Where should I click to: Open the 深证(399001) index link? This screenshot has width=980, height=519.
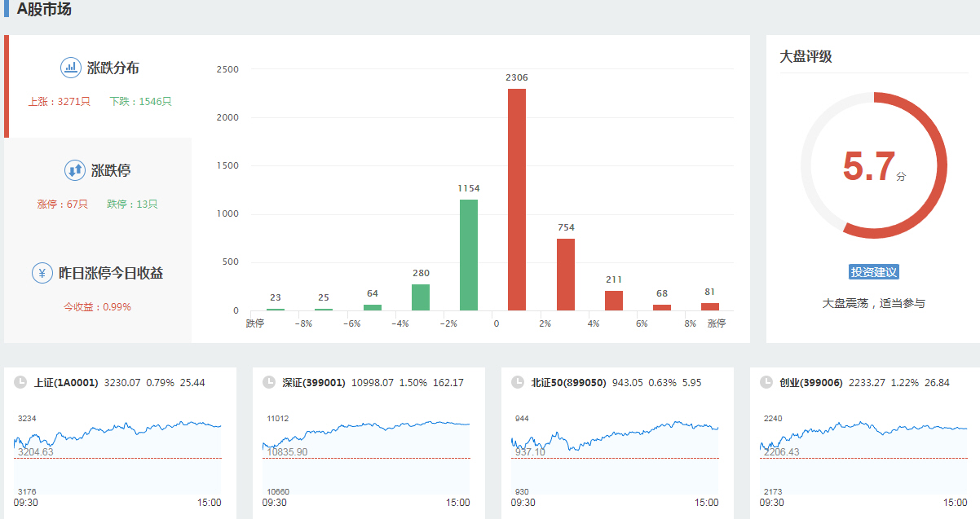[x=314, y=382]
